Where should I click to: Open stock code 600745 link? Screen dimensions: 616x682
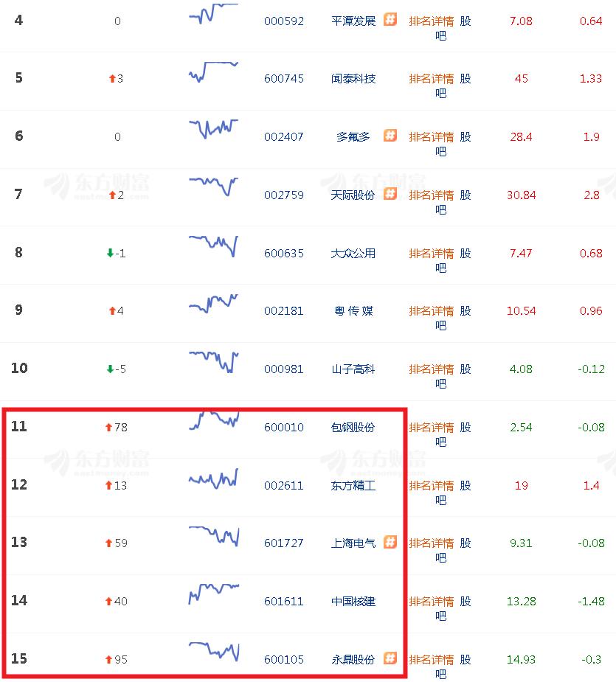click(284, 79)
